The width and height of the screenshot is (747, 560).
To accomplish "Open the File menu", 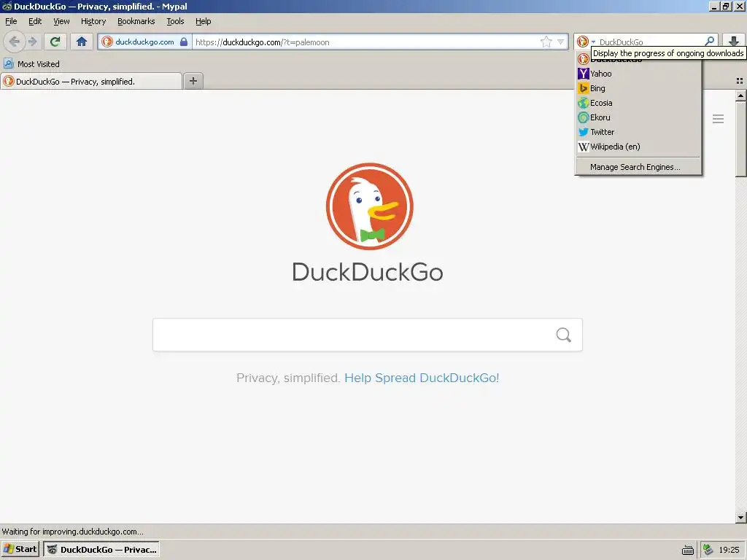I will pos(11,21).
